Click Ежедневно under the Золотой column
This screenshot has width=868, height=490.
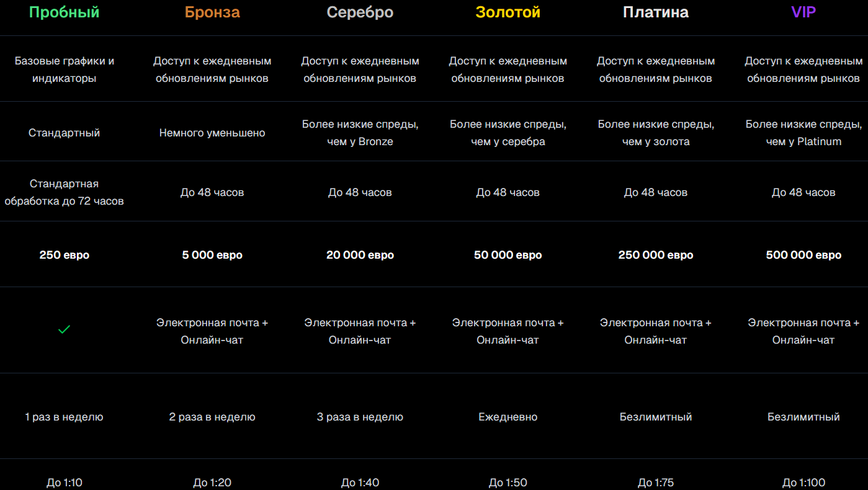(508, 417)
